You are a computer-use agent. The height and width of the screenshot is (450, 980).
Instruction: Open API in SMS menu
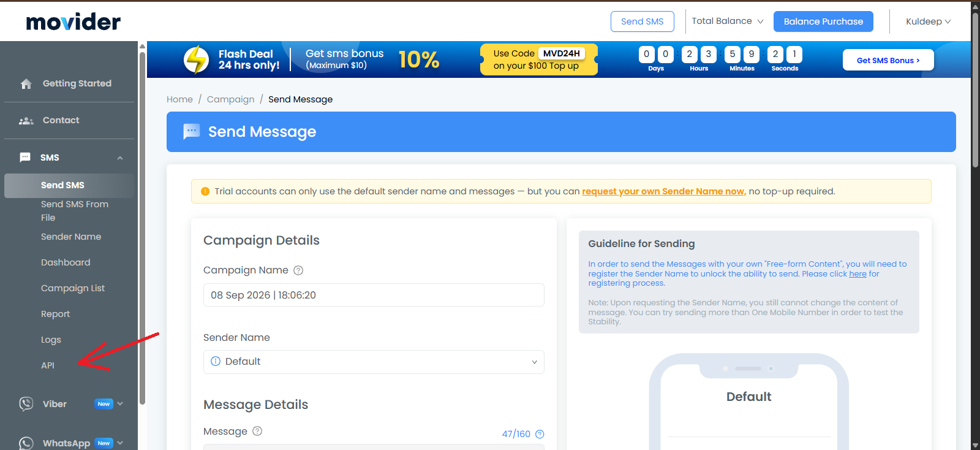[x=48, y=365]
